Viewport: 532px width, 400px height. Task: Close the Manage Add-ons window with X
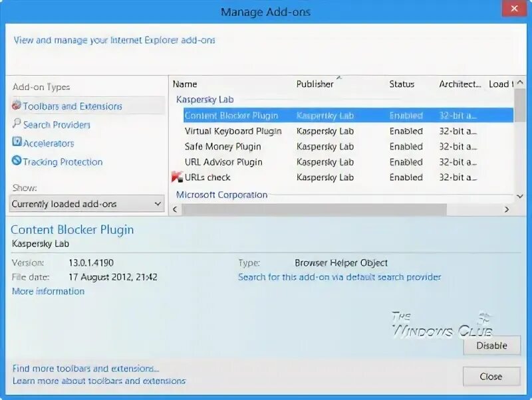point(514,8)
